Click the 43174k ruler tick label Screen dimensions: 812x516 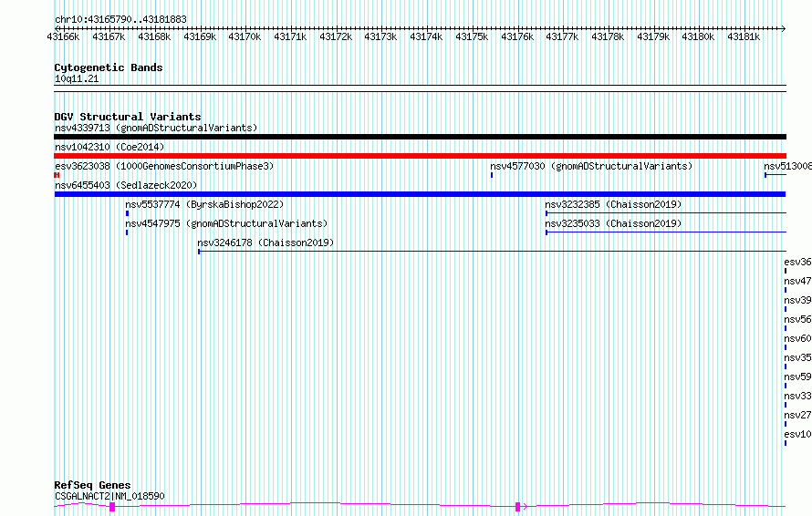(426, 36)
